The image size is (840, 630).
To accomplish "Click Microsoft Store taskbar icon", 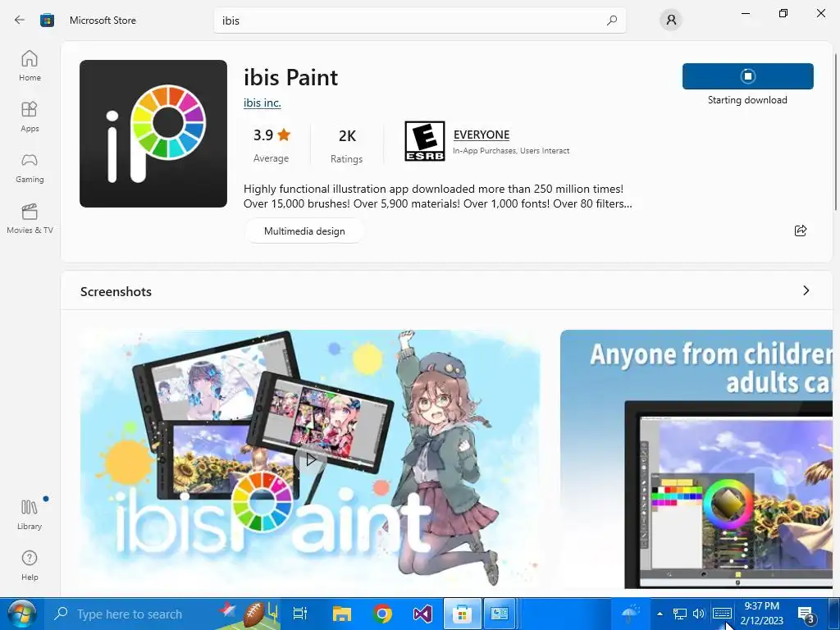I will [462, 614].
